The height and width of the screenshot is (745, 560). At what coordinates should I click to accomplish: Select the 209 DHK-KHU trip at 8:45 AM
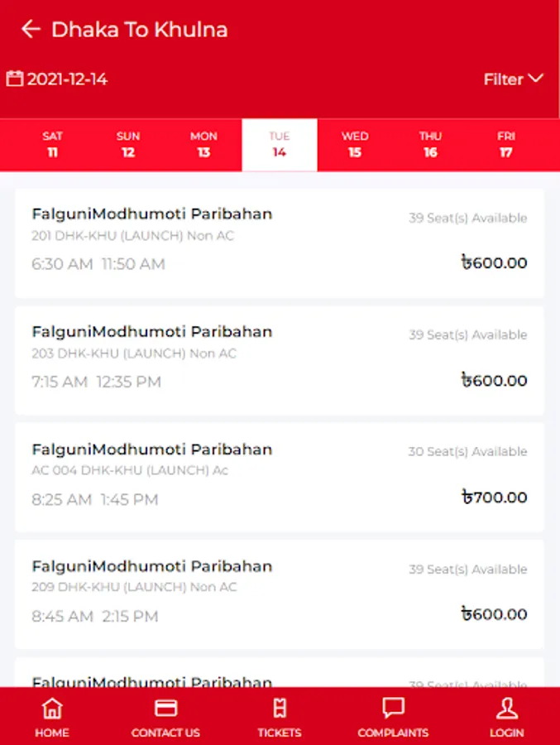(280, 595)
